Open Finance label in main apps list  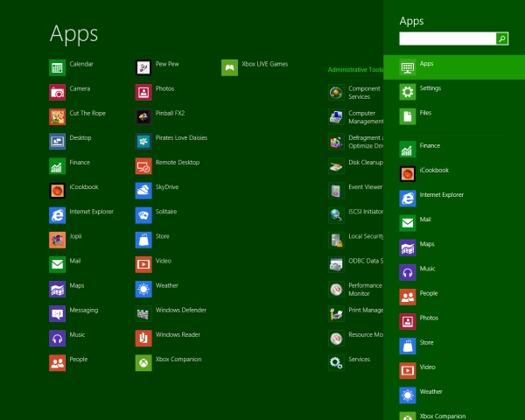(80, 163)
